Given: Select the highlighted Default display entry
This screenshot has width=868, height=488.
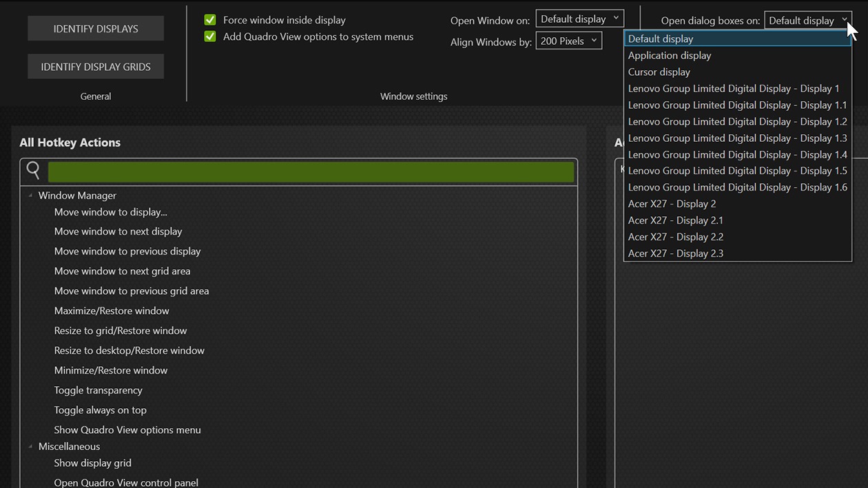Looking at the screenshot, I should pyautogui.click(x=659, y=39).
